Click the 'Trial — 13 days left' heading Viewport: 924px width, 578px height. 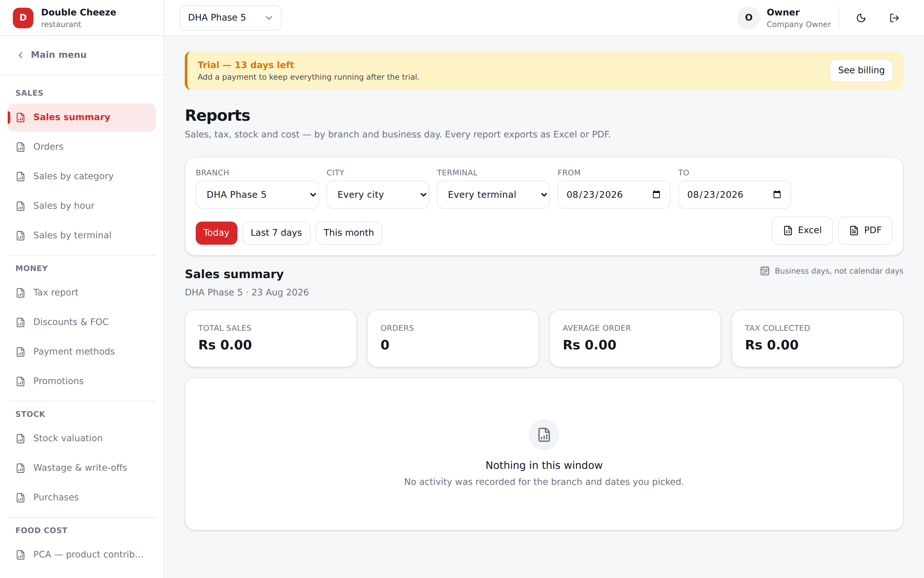tap(245, 65)
